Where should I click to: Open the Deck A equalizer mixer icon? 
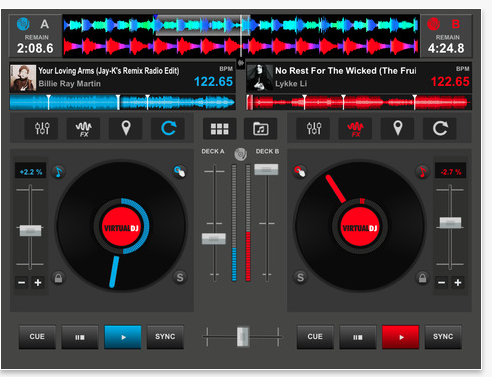42,128
